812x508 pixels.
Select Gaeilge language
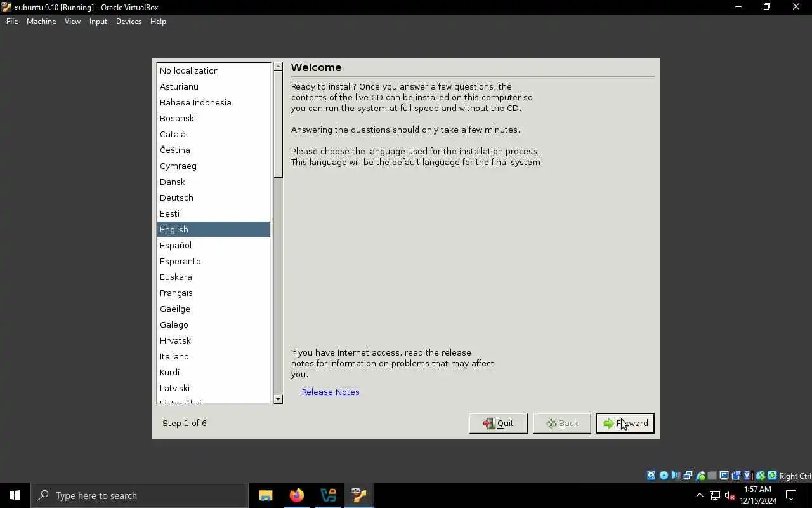[214, 309]
